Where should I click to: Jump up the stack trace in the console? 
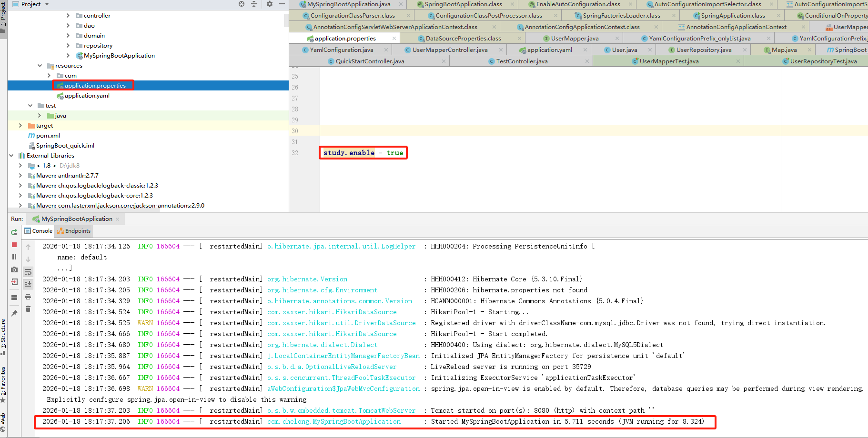click(28, 247)
